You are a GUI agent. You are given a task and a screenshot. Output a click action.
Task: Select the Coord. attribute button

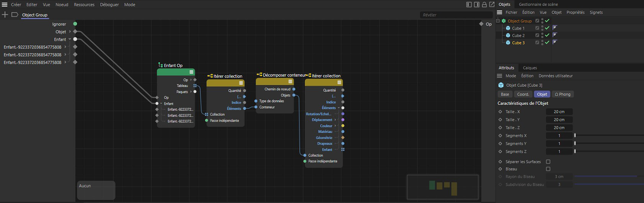coord(523,94)
